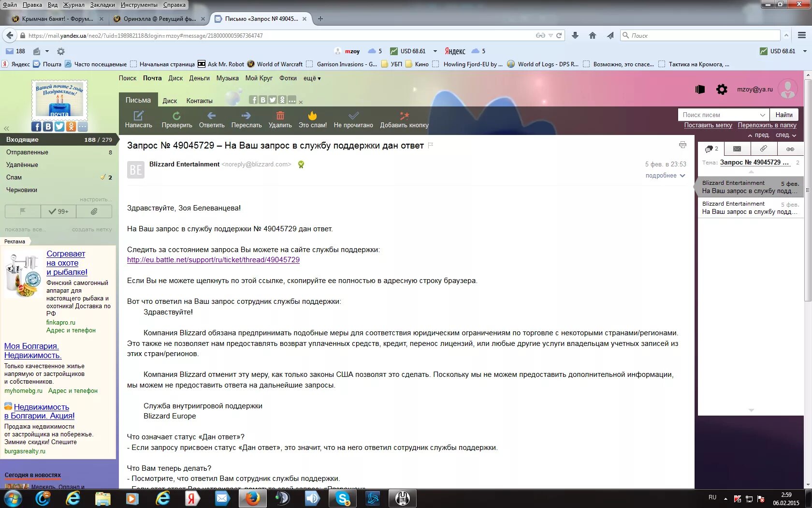Screen dimensions: 812x508
Task: Click Переслать to forward the message
Action: [x=246, y=120]
